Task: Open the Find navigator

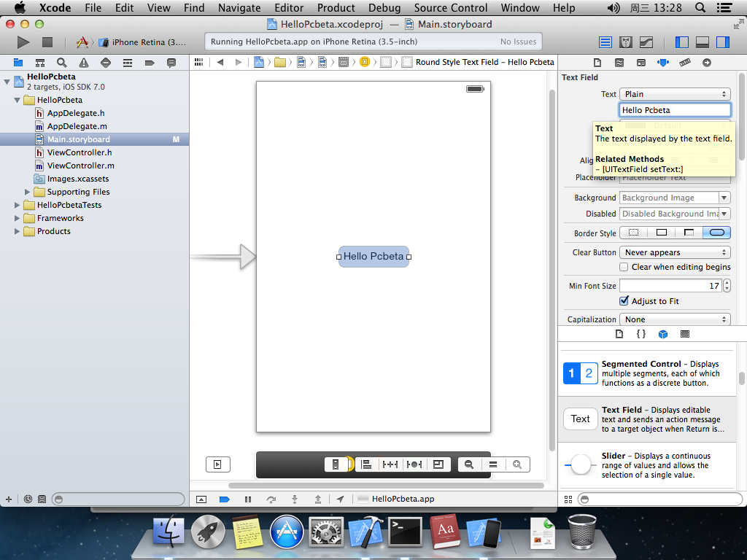Action: [x=61, y=63]
